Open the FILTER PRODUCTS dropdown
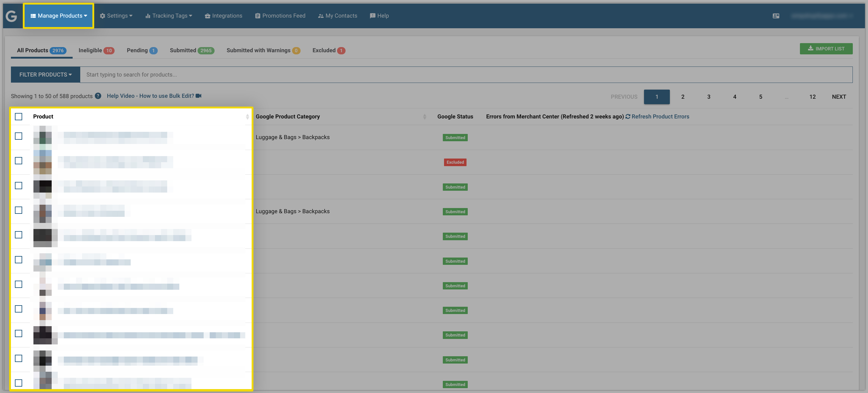The width and height of the screenshot is (868, 393). [x=46, y=75]
